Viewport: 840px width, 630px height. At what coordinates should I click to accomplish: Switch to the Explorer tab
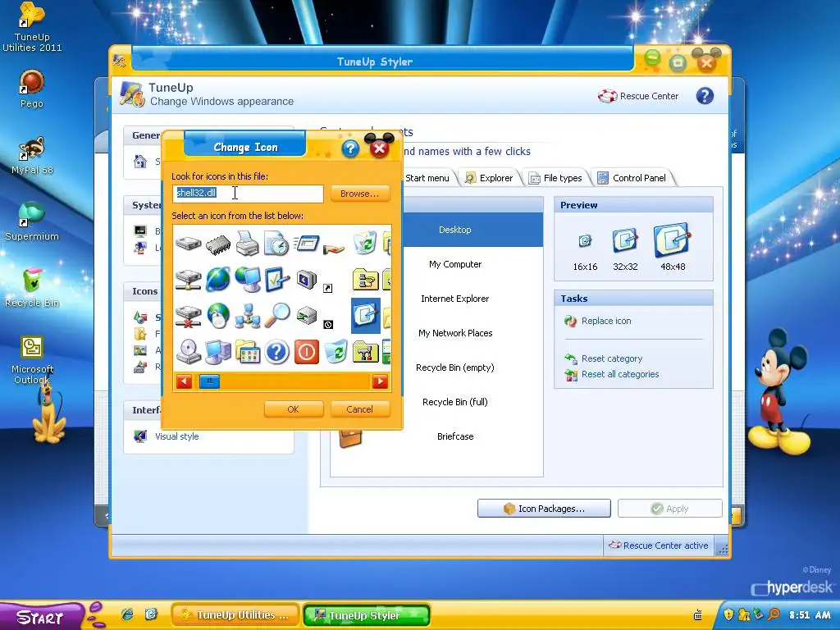490,178
